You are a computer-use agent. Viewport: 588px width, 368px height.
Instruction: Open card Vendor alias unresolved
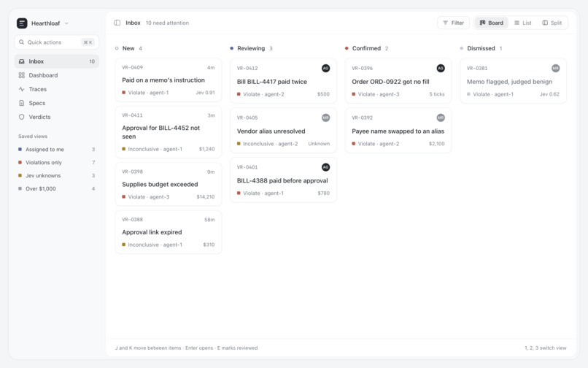click(x=284, y=131)
